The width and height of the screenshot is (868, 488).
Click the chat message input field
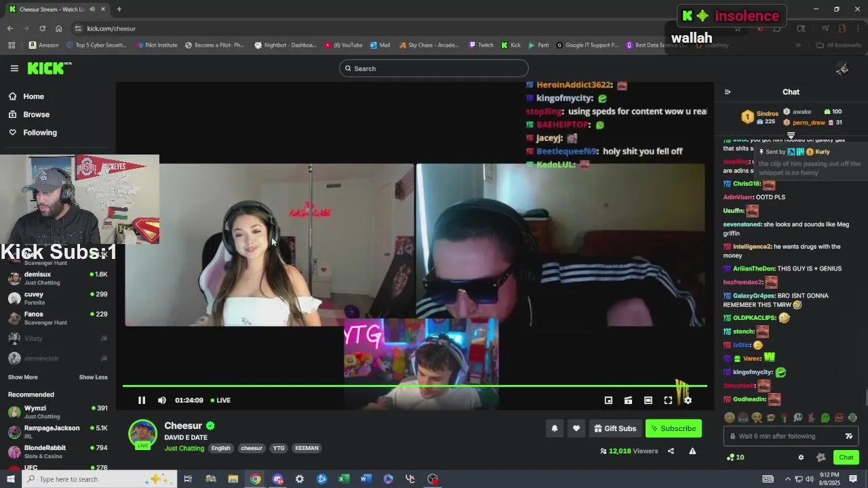(791, 436)
